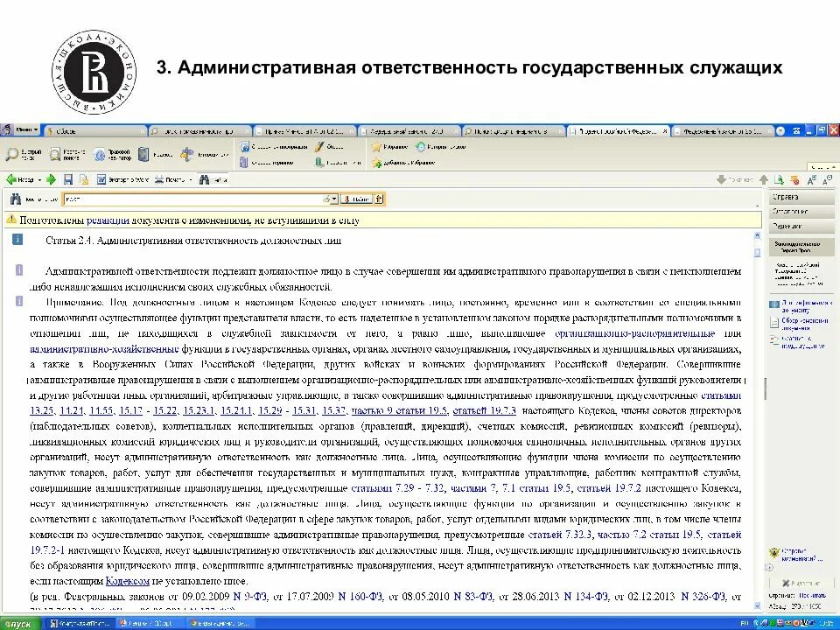This screenshot has height=630, width=840.
Task: Open the статьями 7.29 - 7.32 hyperlink
Action: click(x=397, y=488)
